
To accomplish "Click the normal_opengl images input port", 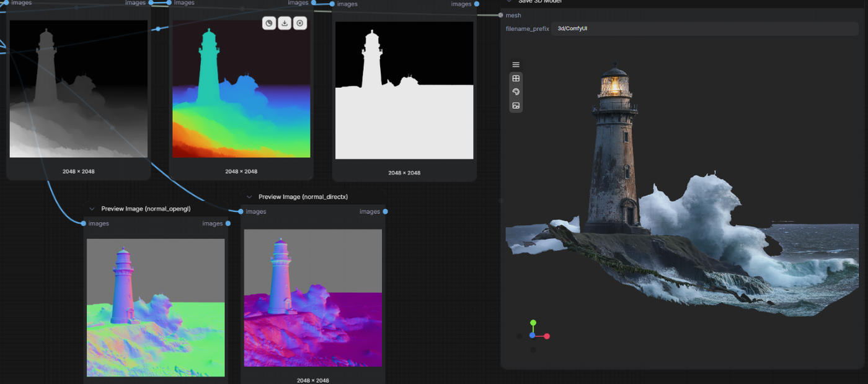I will coord(84,224).
